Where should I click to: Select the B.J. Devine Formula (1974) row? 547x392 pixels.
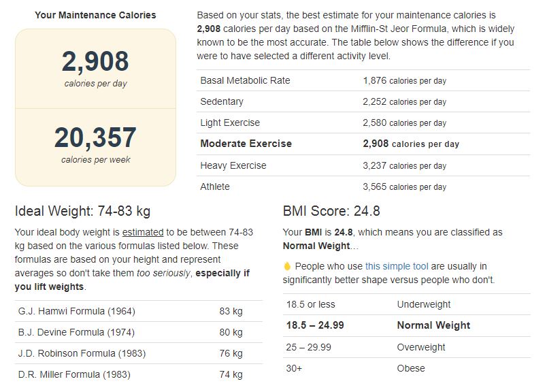76,332
